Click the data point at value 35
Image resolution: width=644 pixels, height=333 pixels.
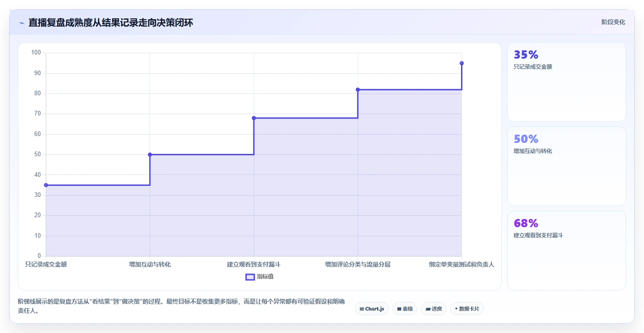(46, 185)
